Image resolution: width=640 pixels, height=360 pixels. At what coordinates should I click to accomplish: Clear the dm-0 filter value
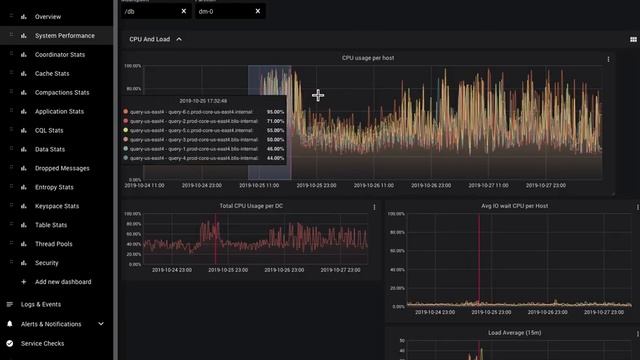[x=258, y=11]
